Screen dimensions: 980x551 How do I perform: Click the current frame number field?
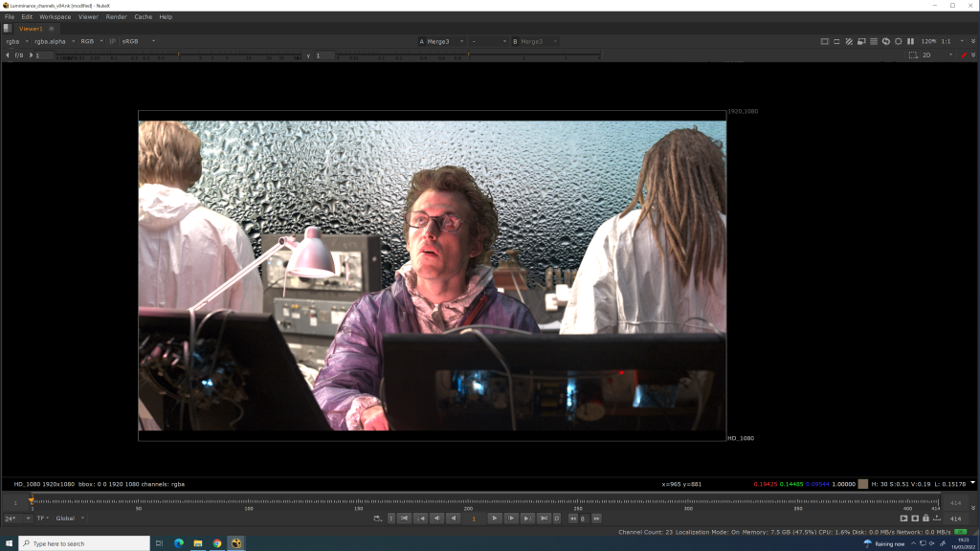pos(474,518)
